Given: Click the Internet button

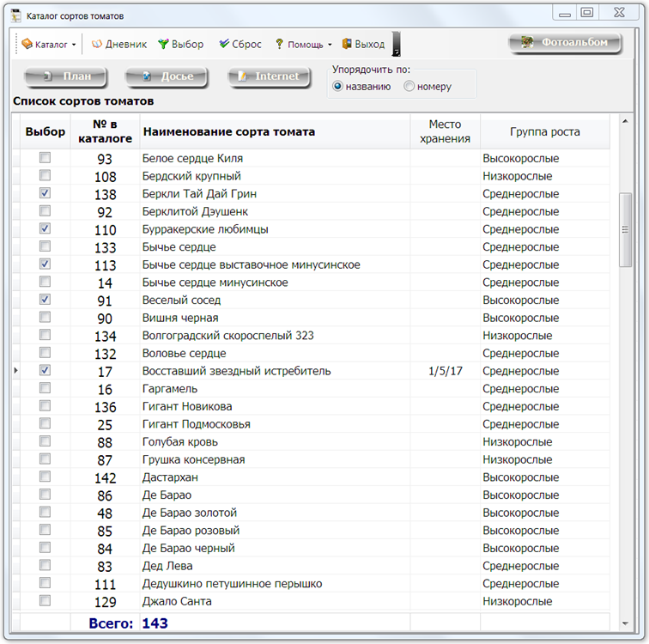Looking at the screenshot, I should point(269,77).
